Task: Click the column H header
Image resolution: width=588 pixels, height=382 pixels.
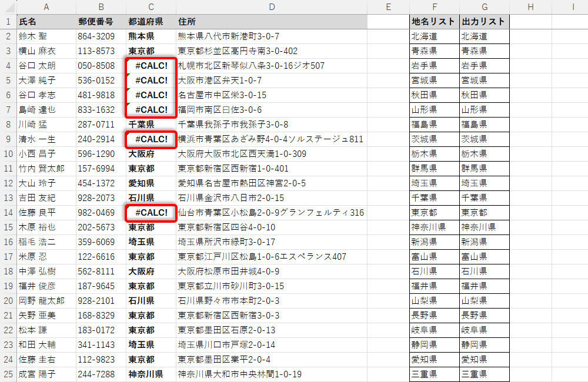Action: click(530, 6)
